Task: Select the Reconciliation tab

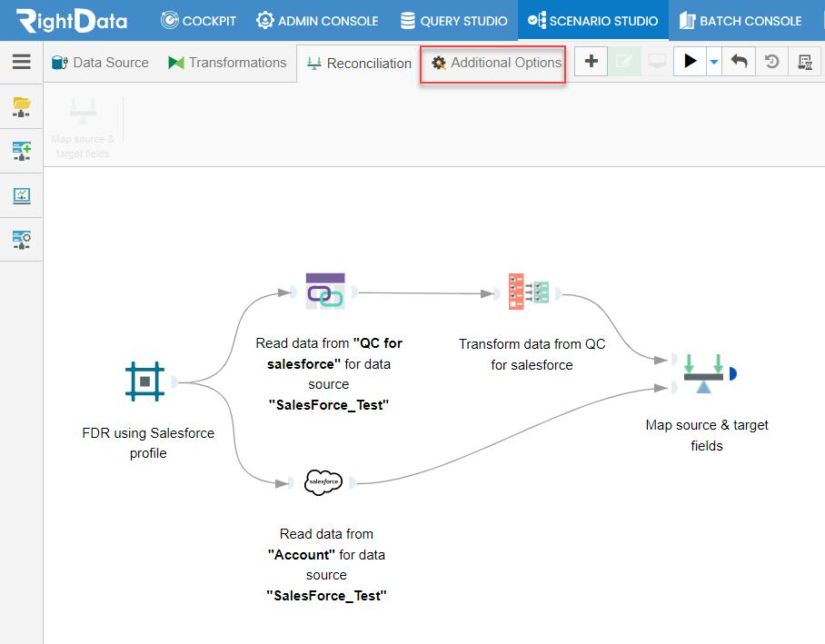Action: [359, 64]
